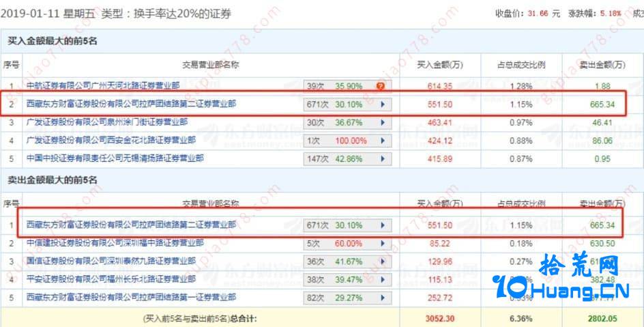Expand arrow beside 30次 36.67%

point(383,122)
